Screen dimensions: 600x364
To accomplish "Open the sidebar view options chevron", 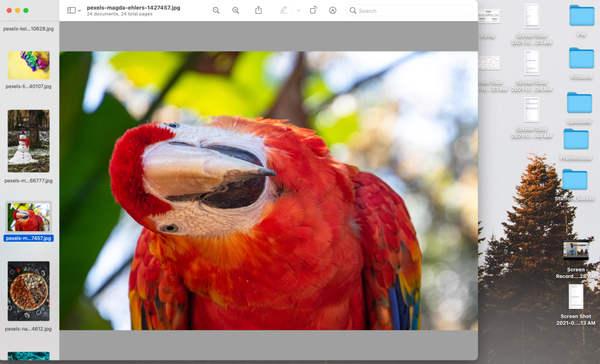I will 80,11.
